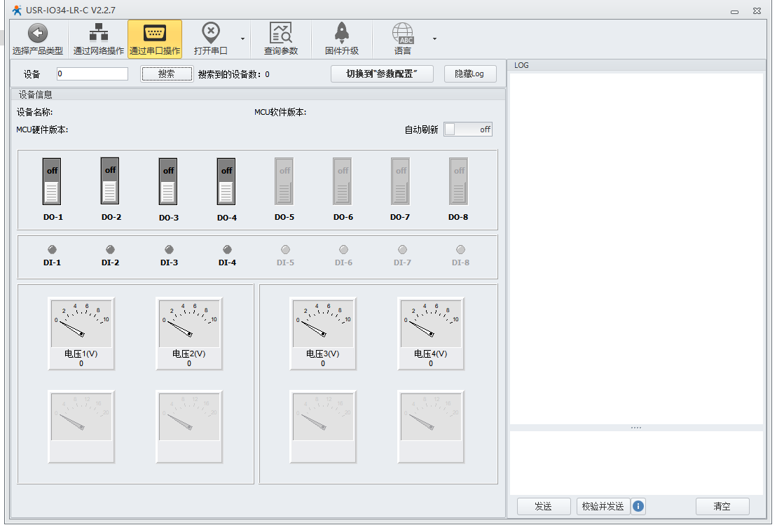Screen dimensions: 777x532
Task: Switch on the DO-4 output
Action: (x=226, y=182)
